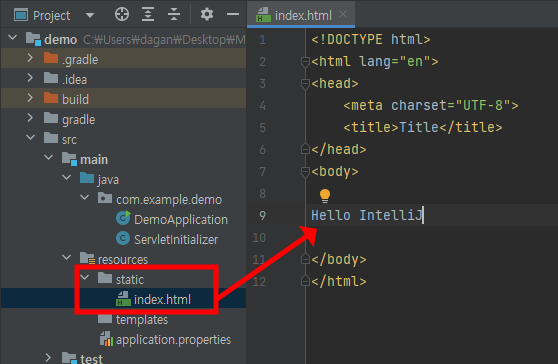Open the Project view dropdown
Viewport: 558px width, 364px height.
pos(90,15)
